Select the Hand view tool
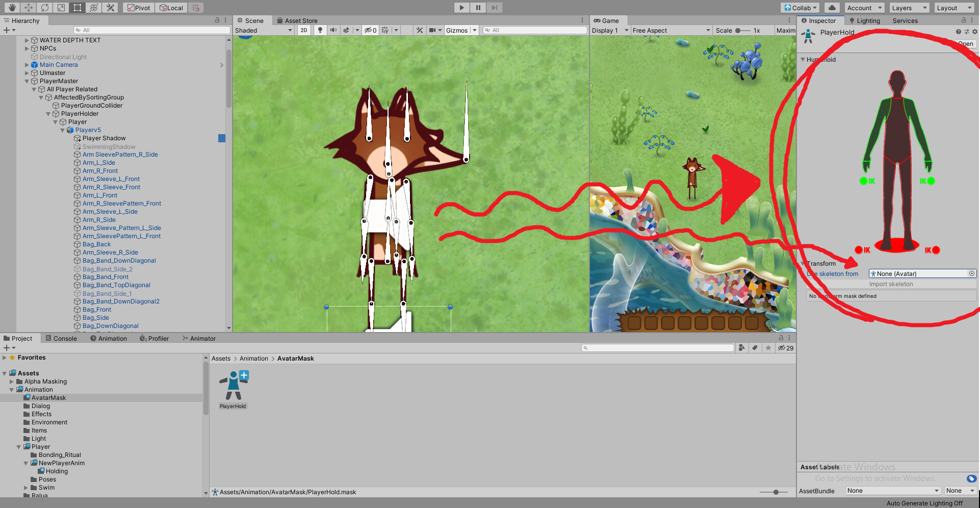 click(11, 8)
